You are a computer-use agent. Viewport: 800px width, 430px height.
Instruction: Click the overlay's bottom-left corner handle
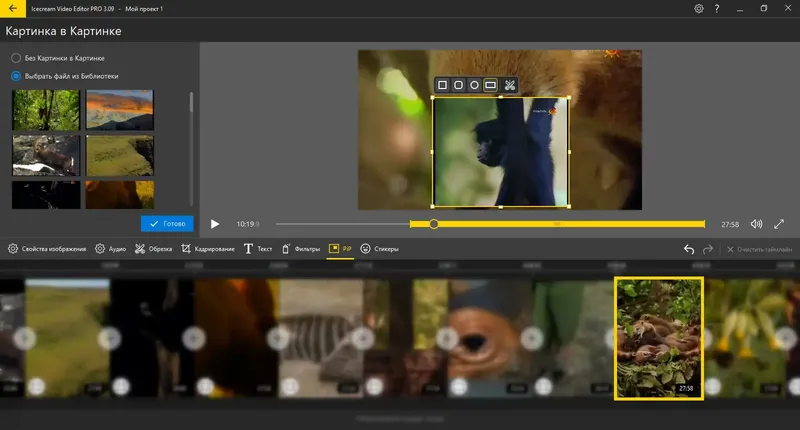[433, 207]
